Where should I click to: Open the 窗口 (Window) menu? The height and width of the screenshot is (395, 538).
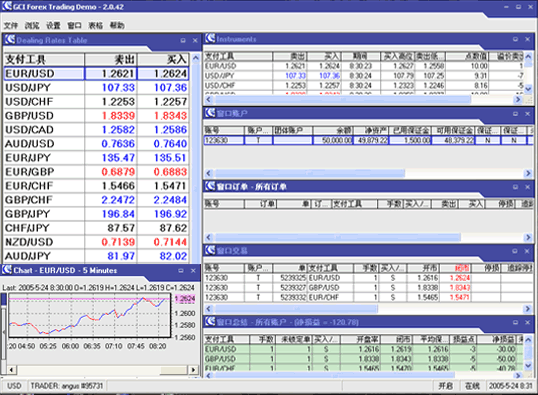click(x=74, y=25)
